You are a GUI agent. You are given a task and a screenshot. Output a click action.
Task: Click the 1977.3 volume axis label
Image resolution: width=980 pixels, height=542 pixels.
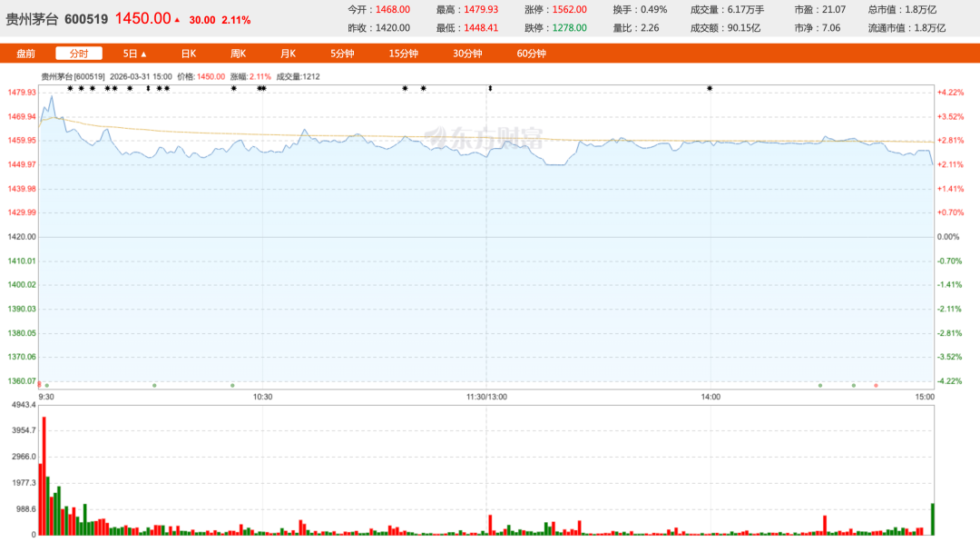pos(24,483)
